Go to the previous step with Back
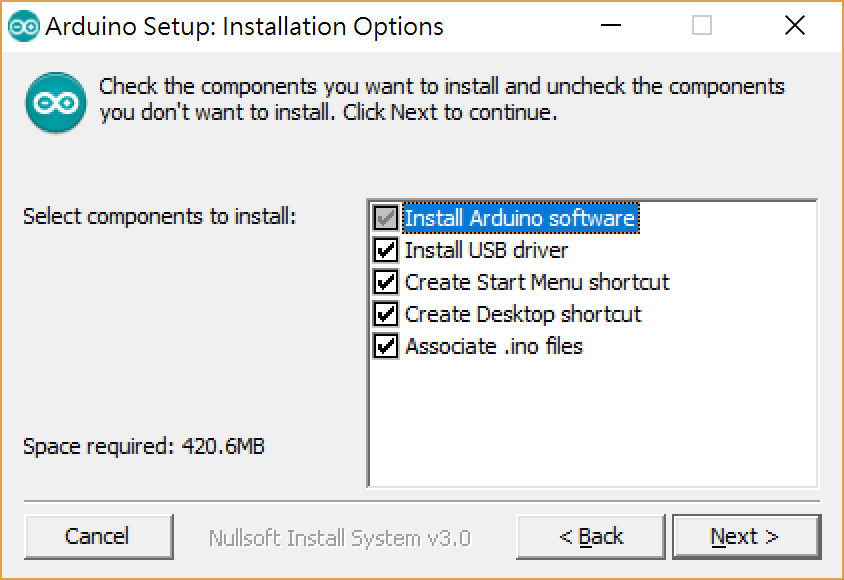 [590, 537]
